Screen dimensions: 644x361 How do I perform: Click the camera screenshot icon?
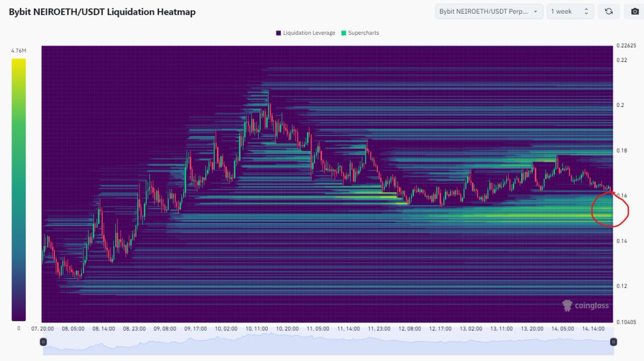pyautogui.click(x=634, y=11)
